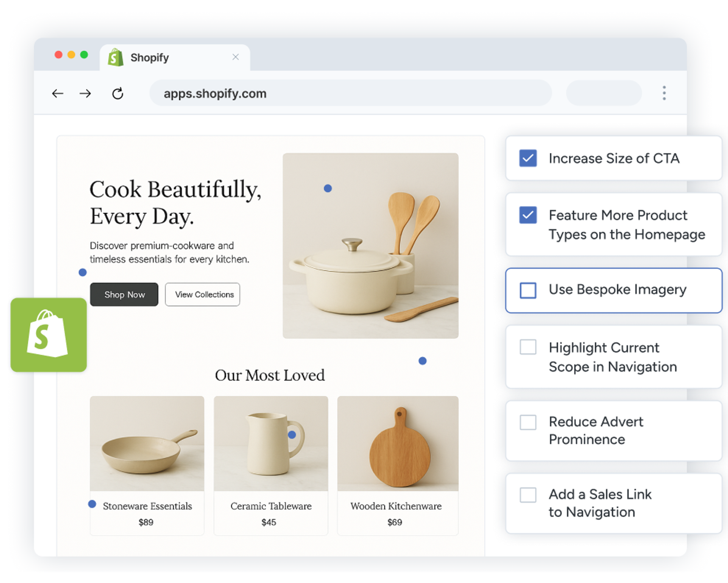The image size is (728, 583).
Task: Click the green maximize window dot
Action: pyautogui.click(x=84, y=55)
